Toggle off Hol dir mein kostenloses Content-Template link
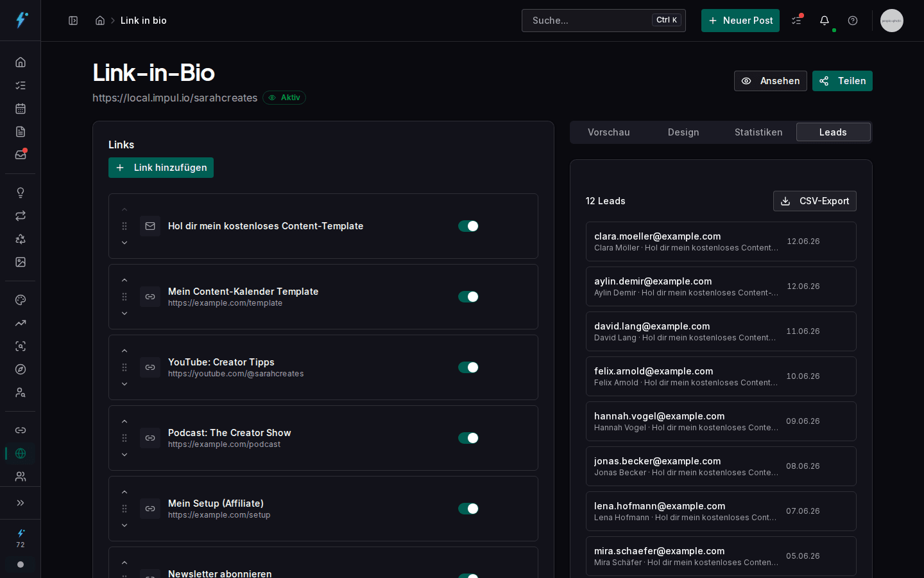 coord(468,226)
